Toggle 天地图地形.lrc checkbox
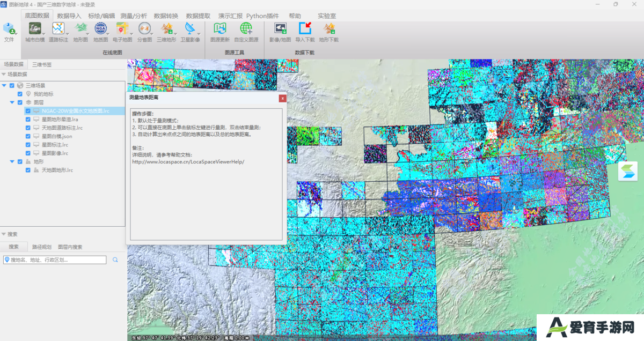The image size is (644, 341). pyautogui.click(x=28, y=170)
